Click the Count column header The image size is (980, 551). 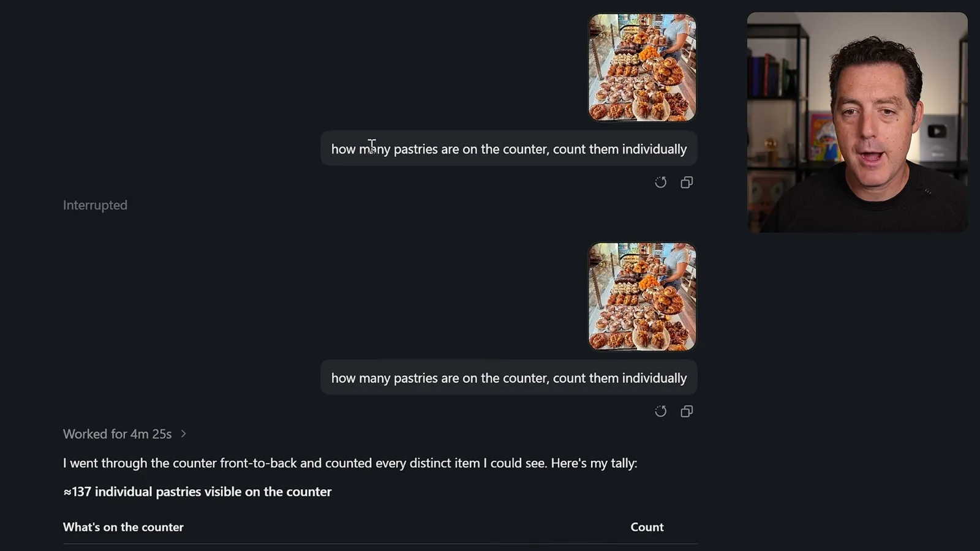[647, 527]
